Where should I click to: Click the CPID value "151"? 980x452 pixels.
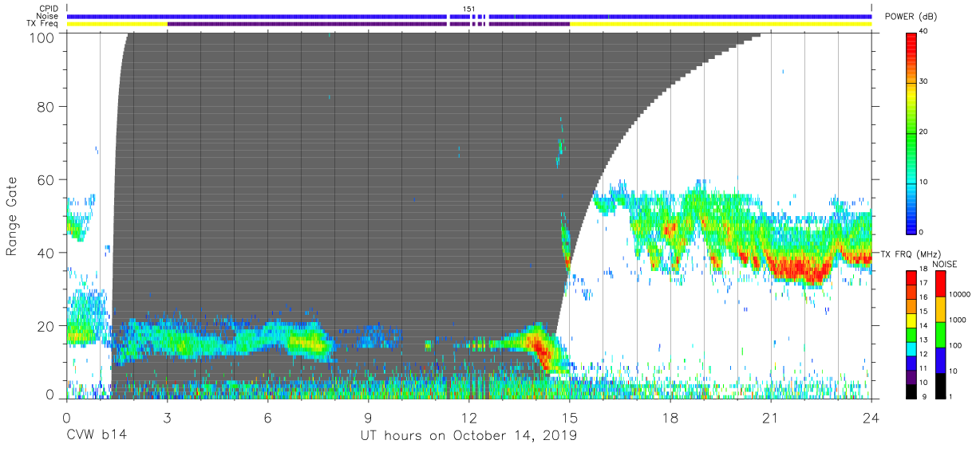[468, 9]
